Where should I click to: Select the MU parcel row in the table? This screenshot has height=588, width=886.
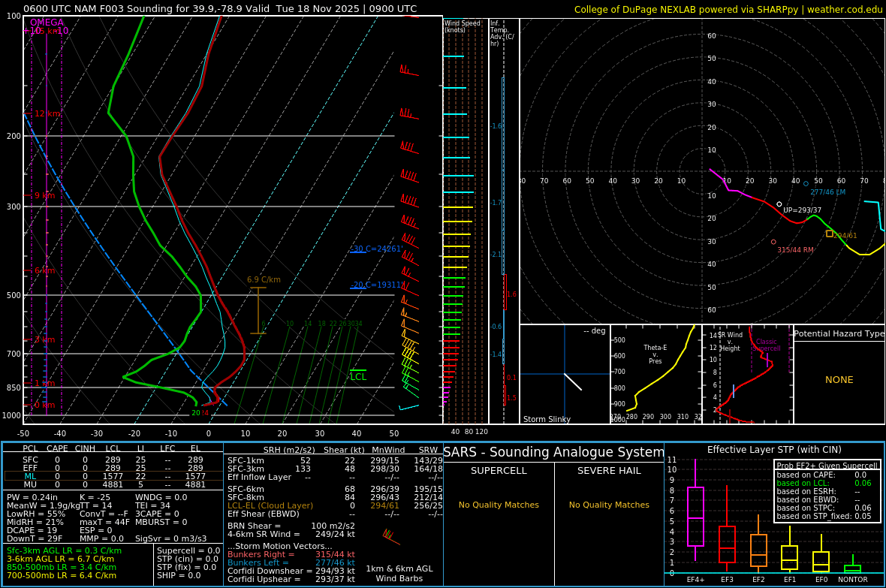[x=113, y=484]
